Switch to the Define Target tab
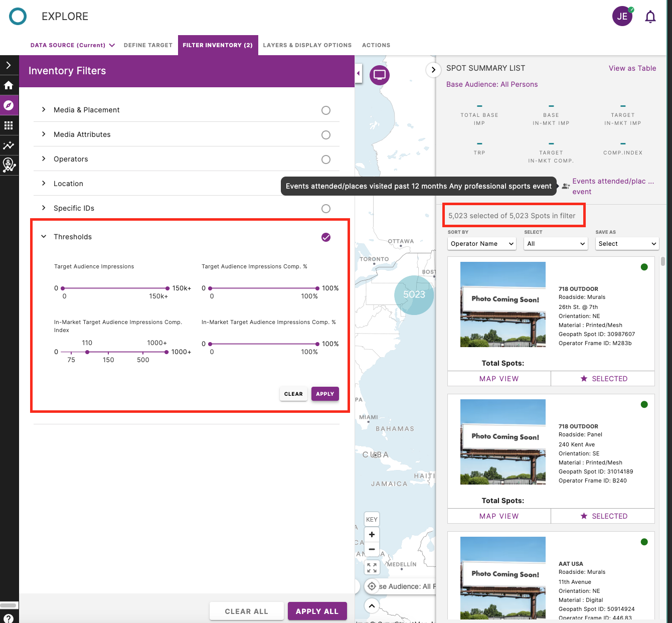The height and width of the screenshot is (623, 672). tap(148, 45)
